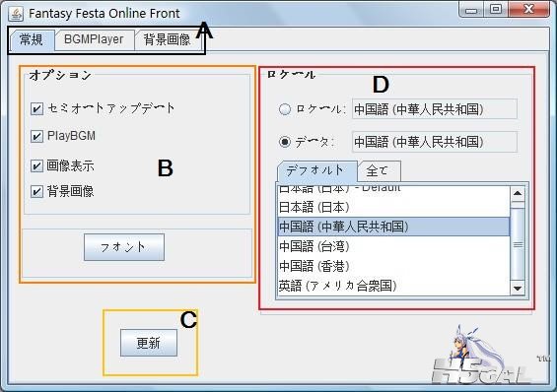The image size is (557, 392).
Task: Click the locale list scrollbar thumb
Action: coord(518,244)
